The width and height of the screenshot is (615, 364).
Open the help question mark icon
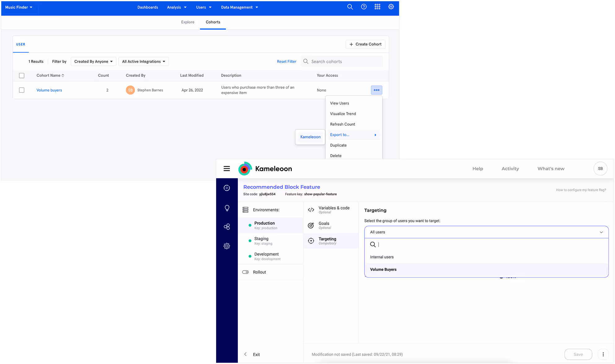click(364, 7)
